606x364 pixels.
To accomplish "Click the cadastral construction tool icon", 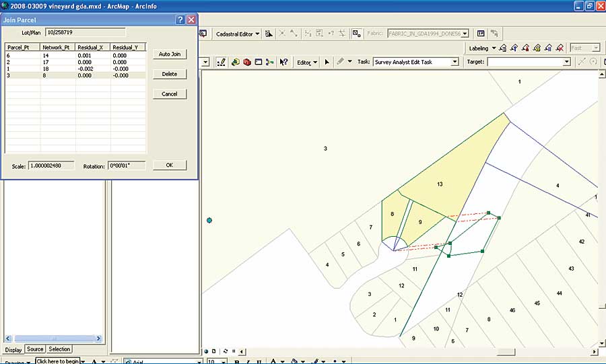I will (x=343, y=34).
